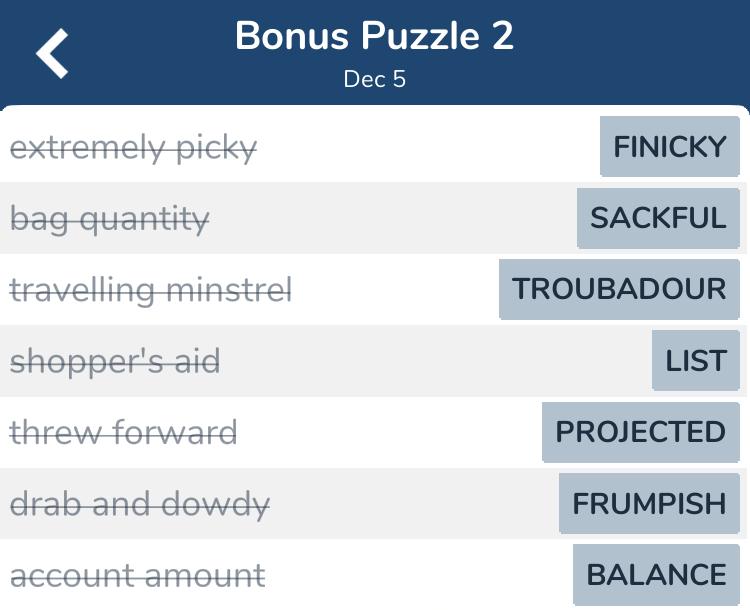Tap the Bonus Puzzle 2 title

click(x=375, y=36)
